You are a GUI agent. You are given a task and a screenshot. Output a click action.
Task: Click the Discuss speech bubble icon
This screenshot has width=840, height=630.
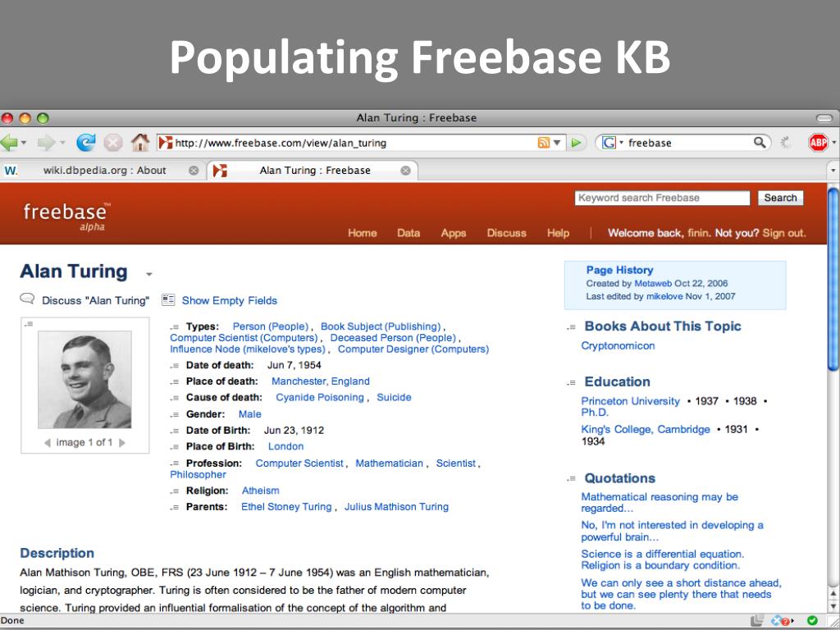27,299
